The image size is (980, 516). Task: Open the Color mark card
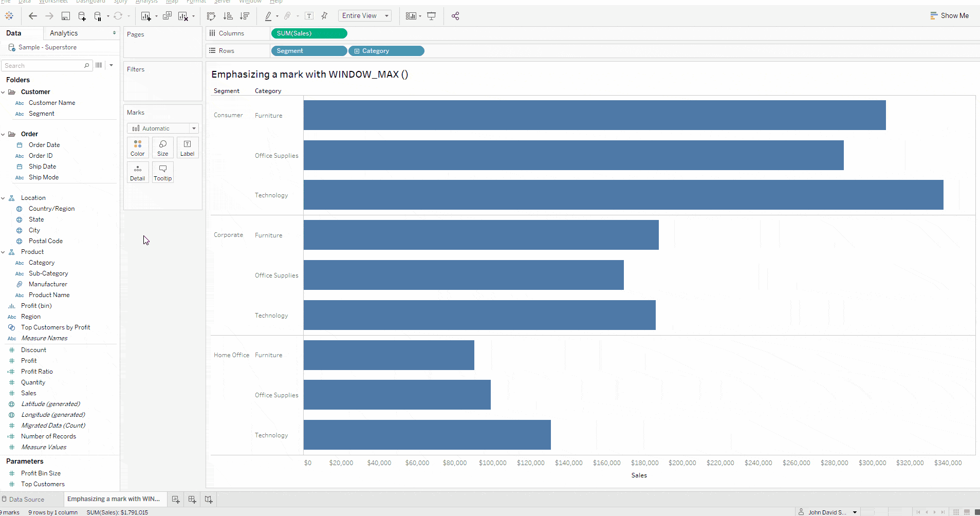pos(138,148)
